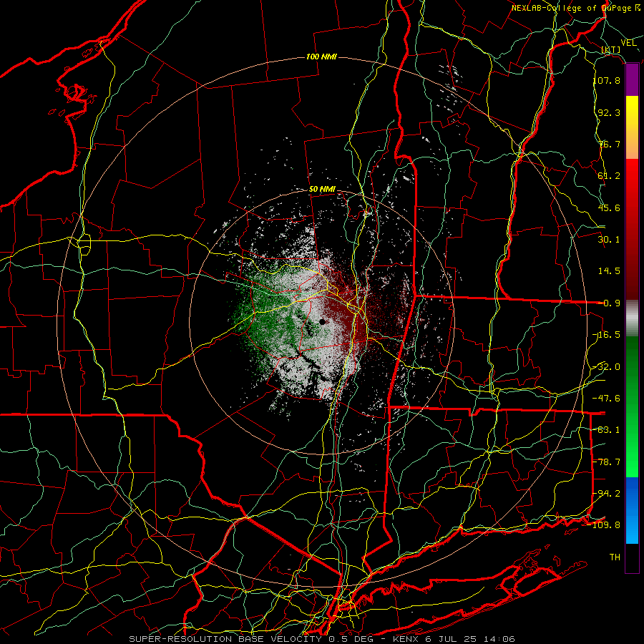644x644 pixels.
Task: Pick the red segment of the color bar
Action: [x=632, y=229]
